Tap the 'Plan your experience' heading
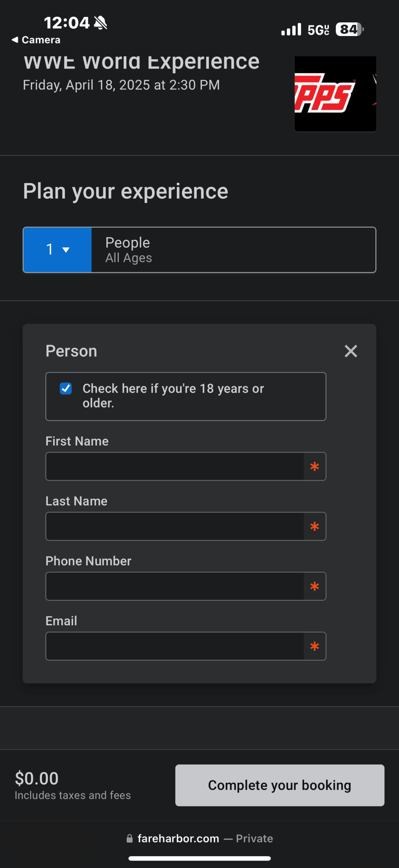The width and height of the screenshot is (399, 868). (125, 191)
